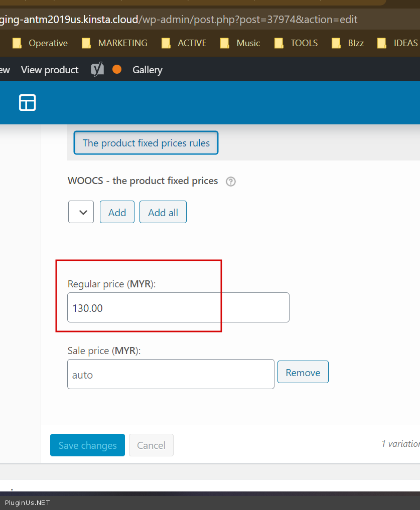The image size is (420, 510).
Task: Click help icon next to WOOCS fixed prices
Action: click(231, 182)
